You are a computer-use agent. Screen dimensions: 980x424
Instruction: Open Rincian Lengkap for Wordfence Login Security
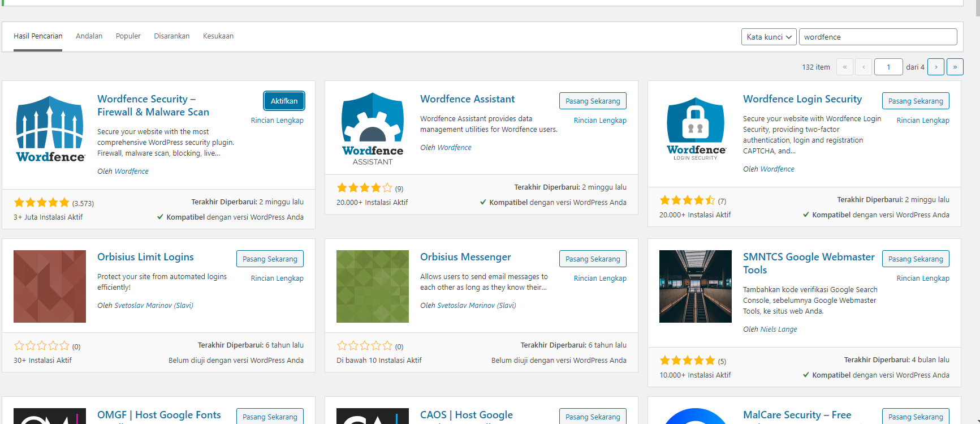tap(923, 121)
